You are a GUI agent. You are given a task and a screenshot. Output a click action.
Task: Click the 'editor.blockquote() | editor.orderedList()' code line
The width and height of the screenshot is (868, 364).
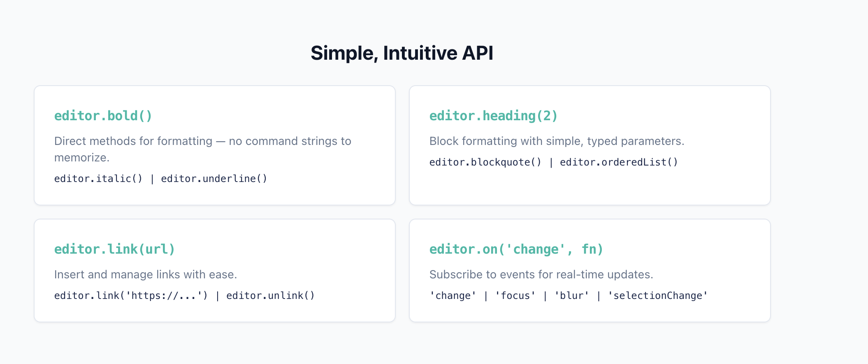(x=554, y=162)
